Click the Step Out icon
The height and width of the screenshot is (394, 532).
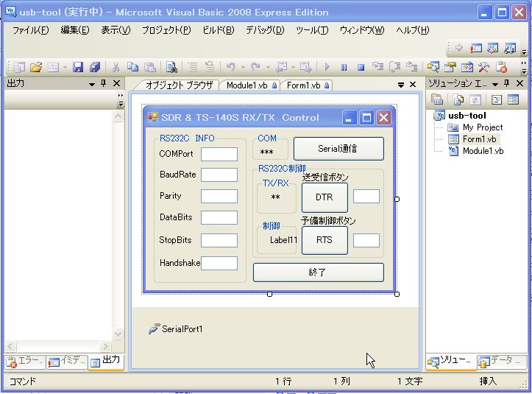411,67
